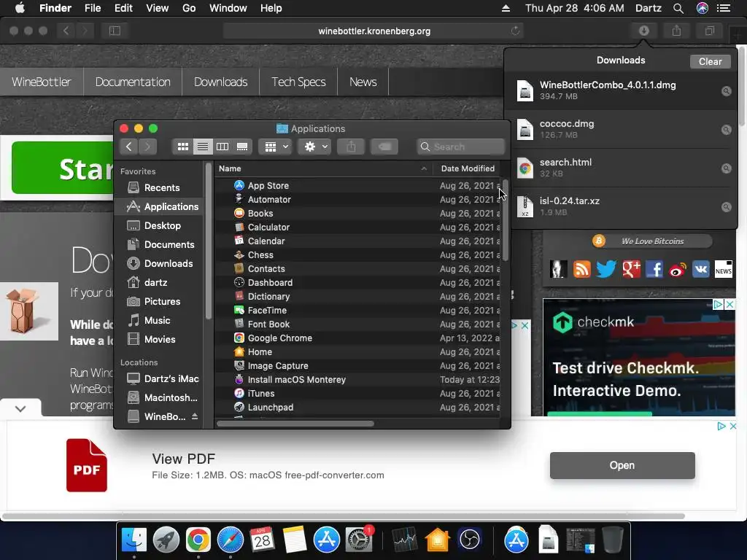Open Notification Center list icon
The image size is (747, 560).
point(724,8)
